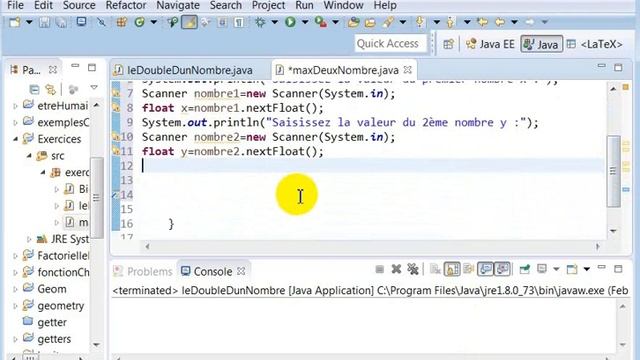Switch to the <LaTeX> perspective
640x360 pixels.
[x=595, y=44]
